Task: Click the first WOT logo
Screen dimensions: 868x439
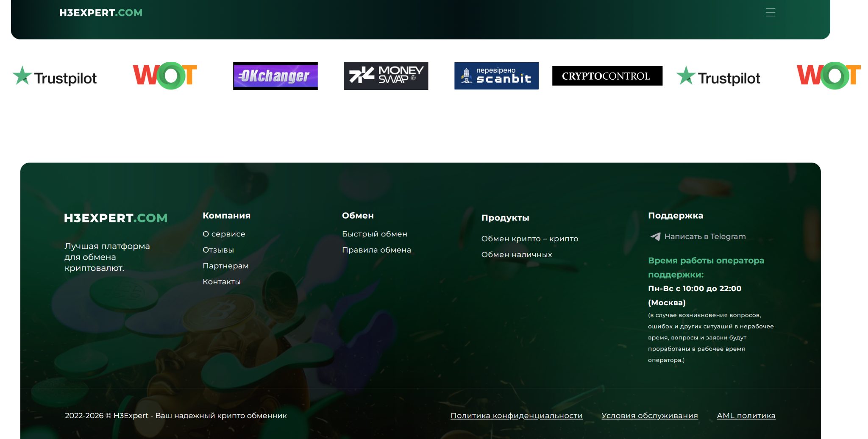Action: [165, 75]
